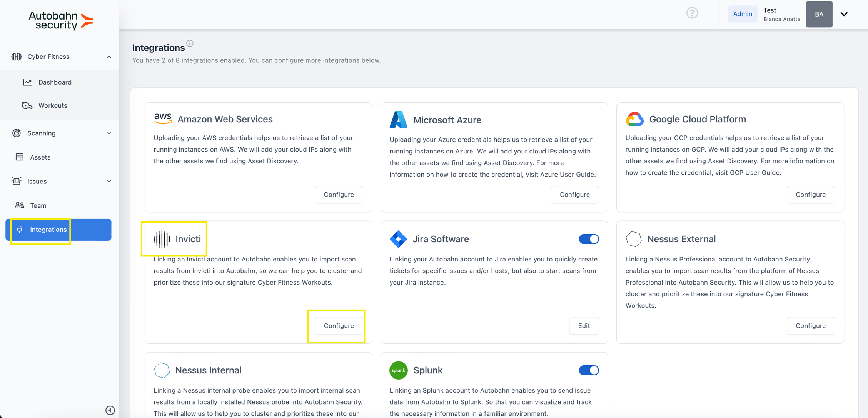The image size is (868, 418).
Task: Click the help question mark icon
Action: (692, 13)
